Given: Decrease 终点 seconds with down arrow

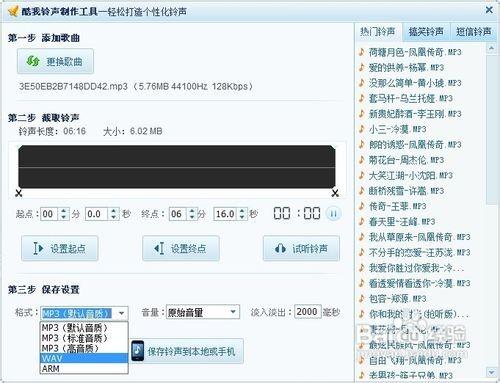Looking at the screenshot, I should point(242,217).
